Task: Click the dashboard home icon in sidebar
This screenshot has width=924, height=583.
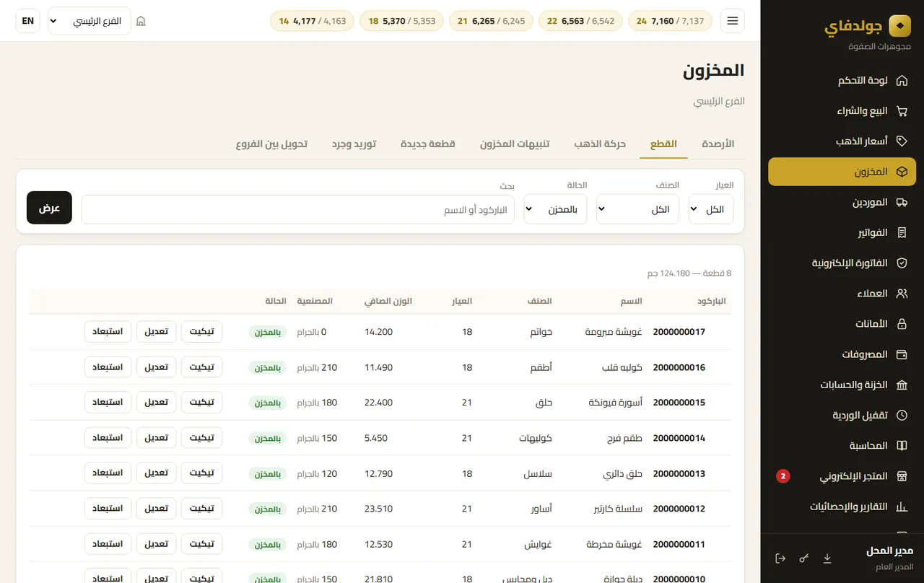Action: tap(902, 81)
